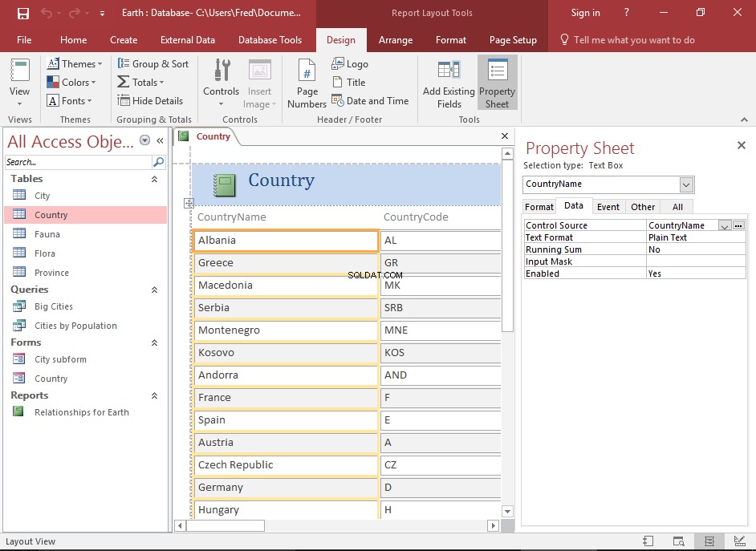Click the Undo arrow icon

pyautogui.click(x=47, y=13)
